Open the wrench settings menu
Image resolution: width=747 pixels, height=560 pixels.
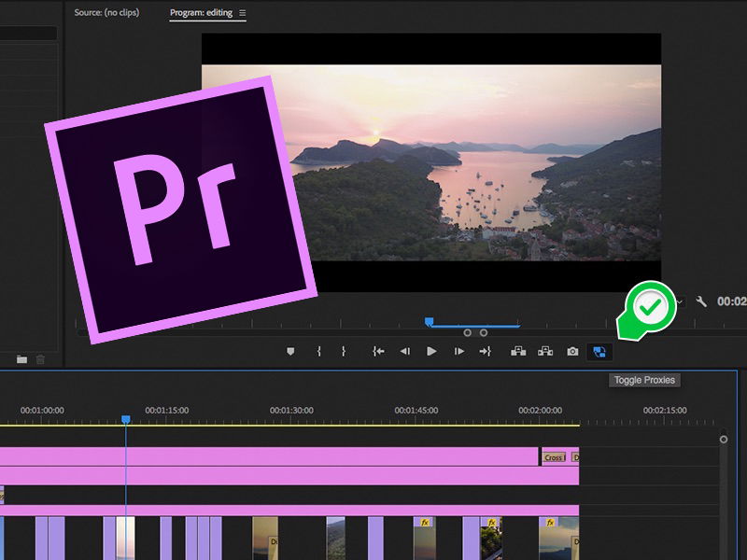[x=701, y=301]
